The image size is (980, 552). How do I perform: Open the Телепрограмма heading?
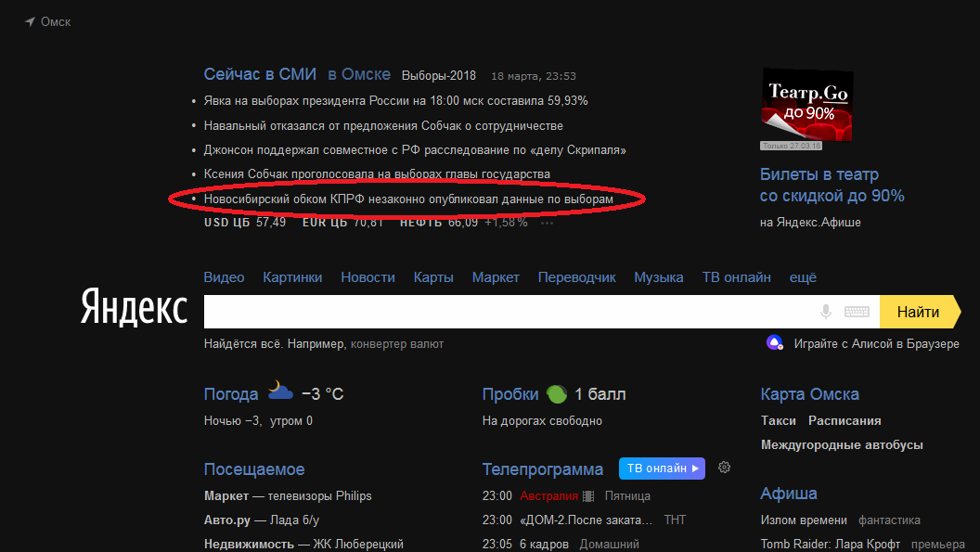pyautogui.click(x=543, y=469)
